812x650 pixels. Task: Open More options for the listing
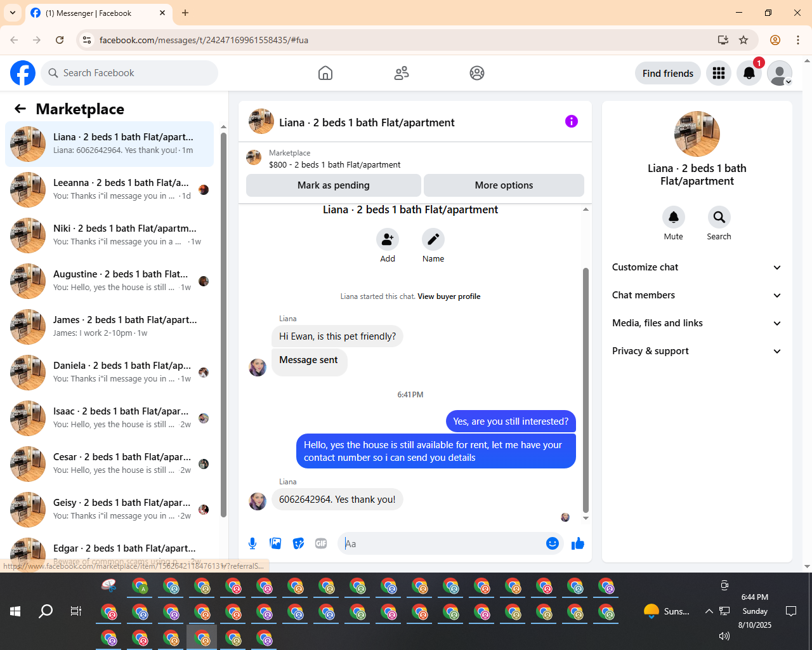[504, 185]
